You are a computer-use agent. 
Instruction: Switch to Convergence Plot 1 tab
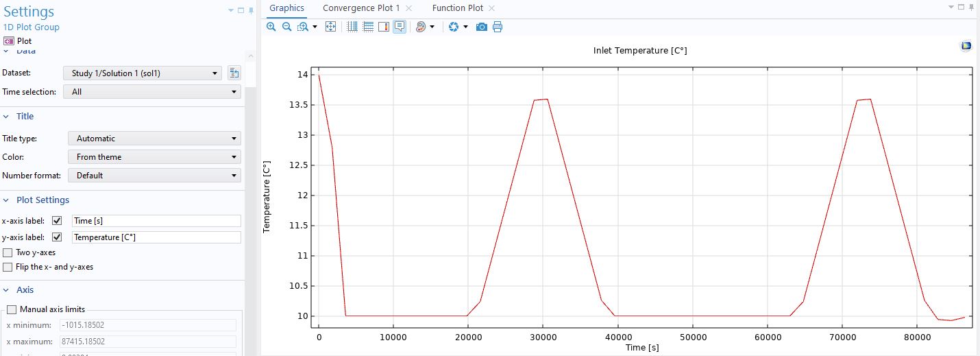[x=361, y=8]
